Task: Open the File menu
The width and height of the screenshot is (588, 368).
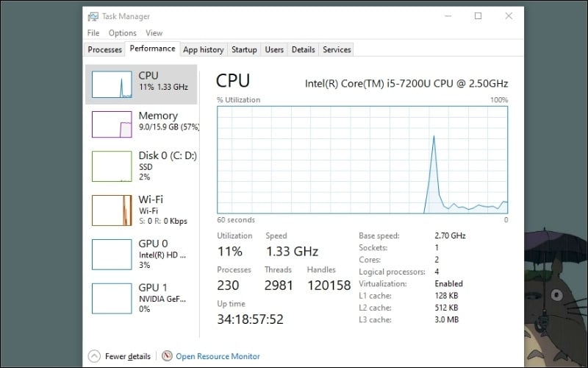Action: 93,33
